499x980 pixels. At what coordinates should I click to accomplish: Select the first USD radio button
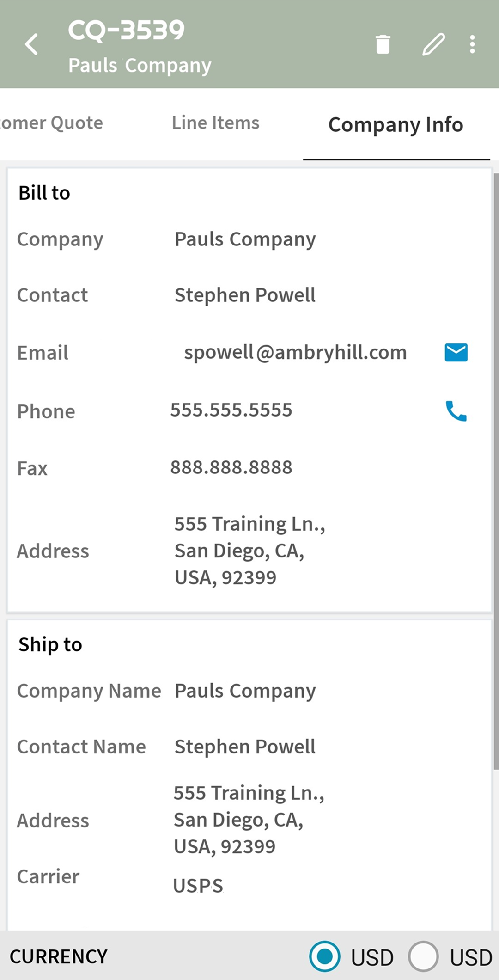(x=325, y=956)
